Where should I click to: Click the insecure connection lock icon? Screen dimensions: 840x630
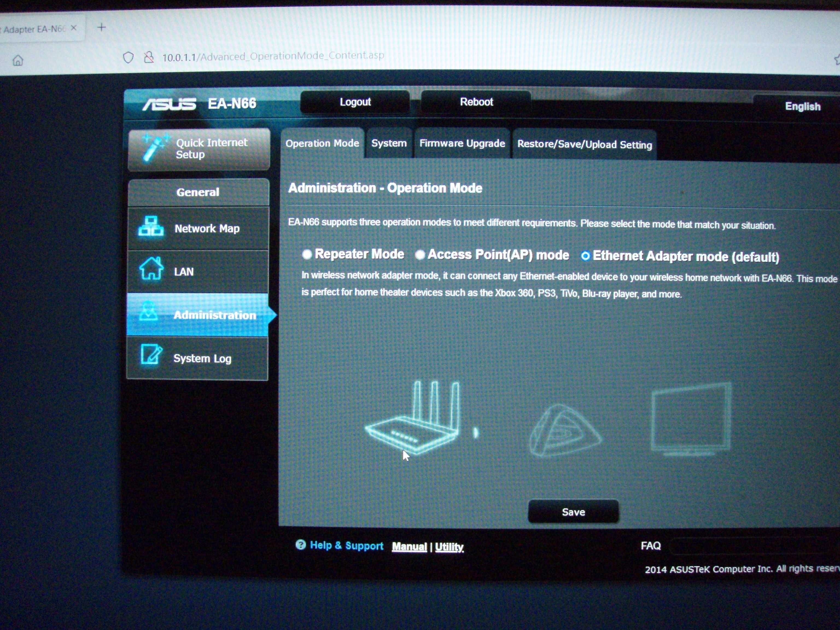pos(149,57)
